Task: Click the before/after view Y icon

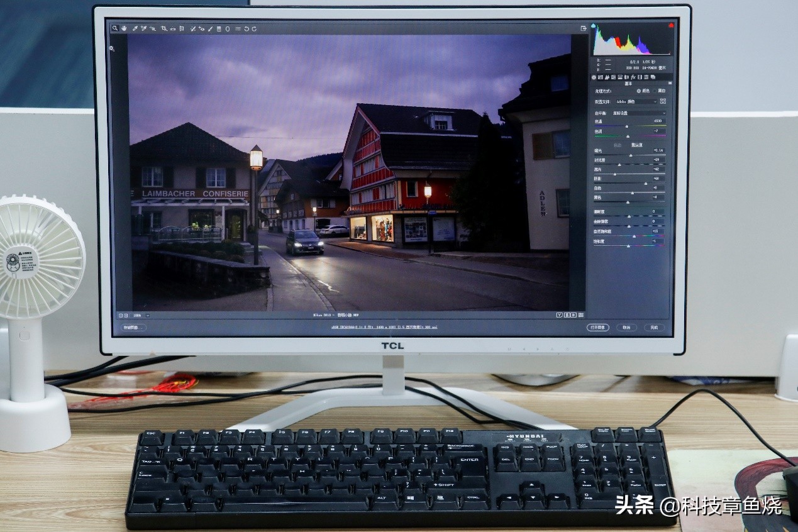Action: click(560, 315)
